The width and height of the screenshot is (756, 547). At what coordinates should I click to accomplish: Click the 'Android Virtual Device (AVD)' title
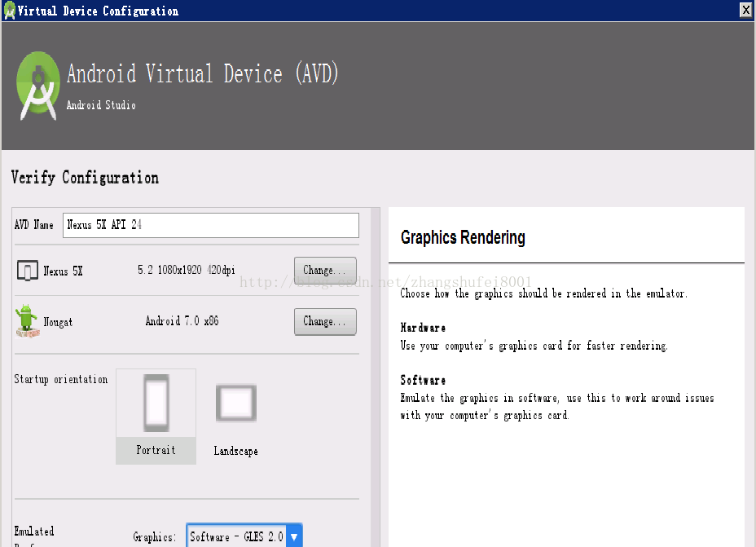(203, 74)
